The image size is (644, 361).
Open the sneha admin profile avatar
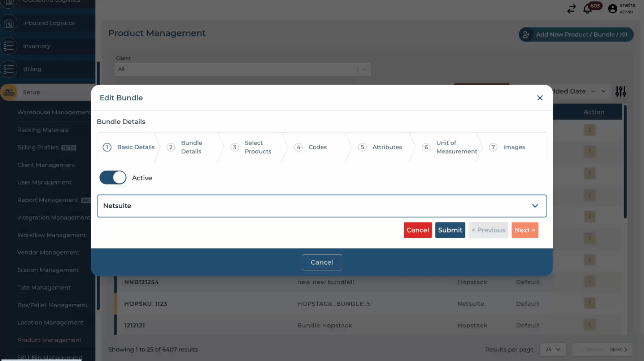click(612, 9)
